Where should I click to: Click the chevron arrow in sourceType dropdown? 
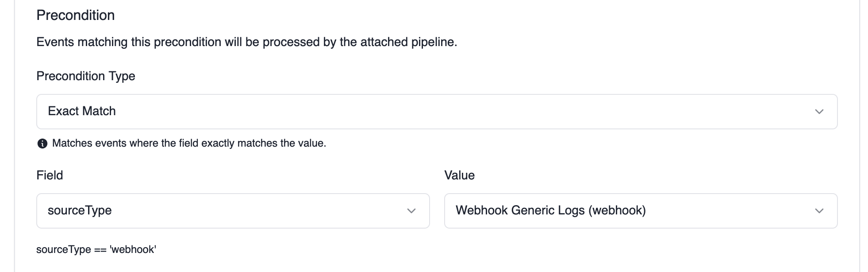point(411,211)
